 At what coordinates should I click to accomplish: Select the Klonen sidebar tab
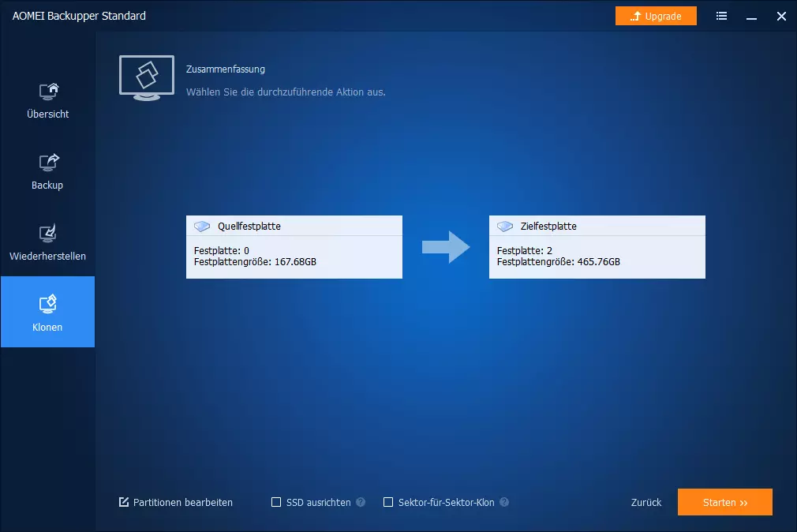tap(48, 312)
